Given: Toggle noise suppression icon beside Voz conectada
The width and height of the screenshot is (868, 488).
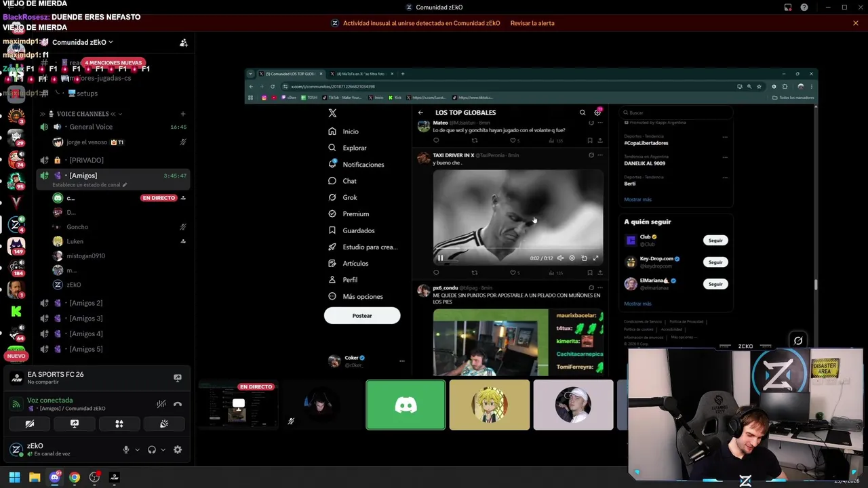Looking at the screenshot, I should [x=161, y=404].
